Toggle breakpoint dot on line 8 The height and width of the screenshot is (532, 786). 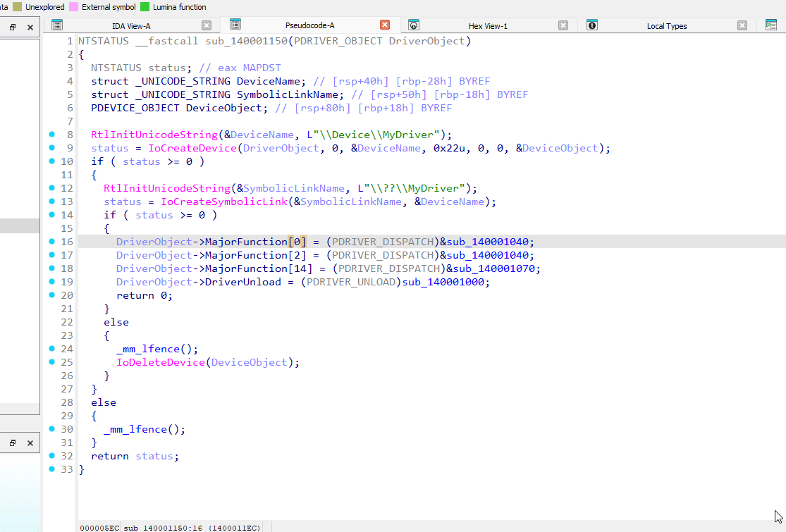click(x=51, y=135)
